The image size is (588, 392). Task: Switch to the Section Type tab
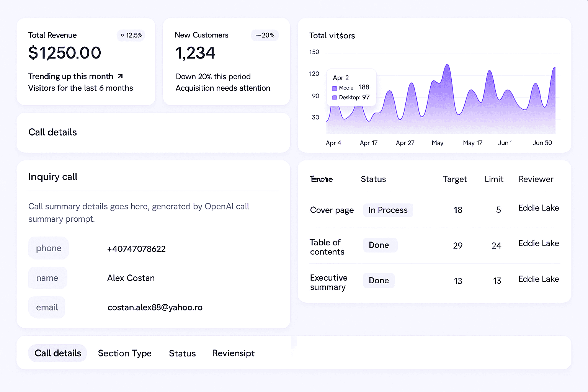125,353
